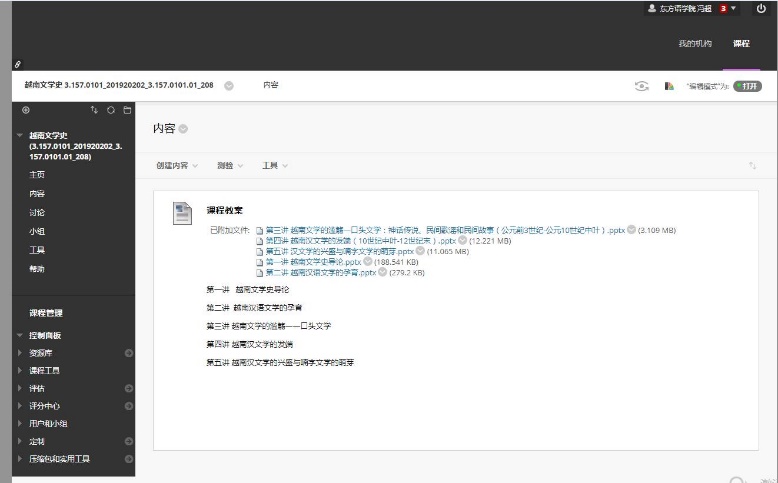Screen dimensions: 778x483
Task: Toggle edit mode 打开 switch
Action: coord(746,86)
